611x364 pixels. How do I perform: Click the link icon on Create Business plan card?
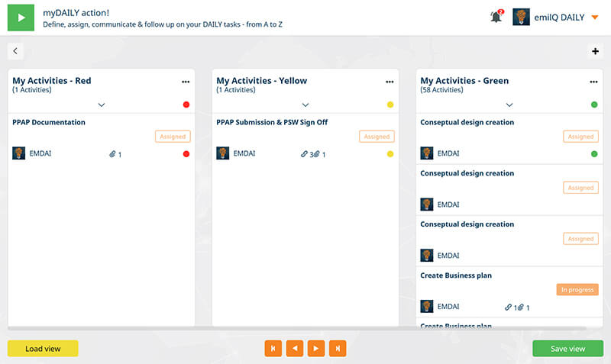coord(508,308)
